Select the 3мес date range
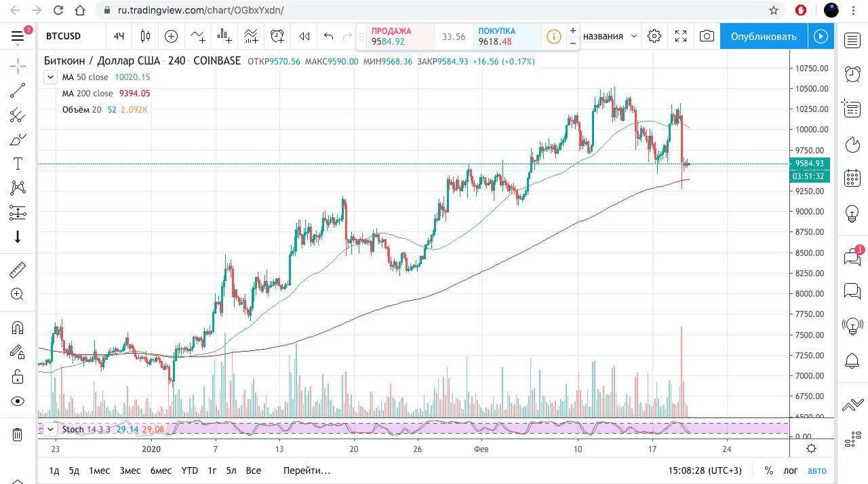This screenshot has width=868, height=484. (130, 470)
